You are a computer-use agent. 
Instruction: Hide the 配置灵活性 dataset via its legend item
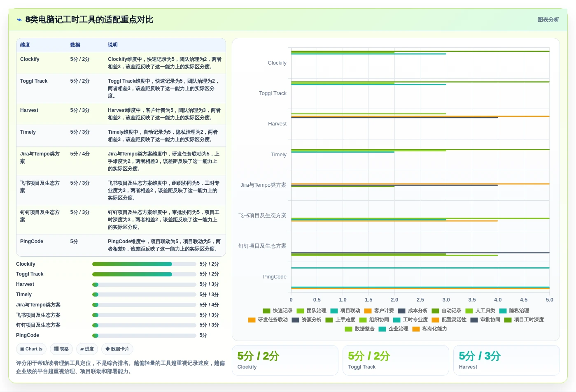tap(449, 320)
